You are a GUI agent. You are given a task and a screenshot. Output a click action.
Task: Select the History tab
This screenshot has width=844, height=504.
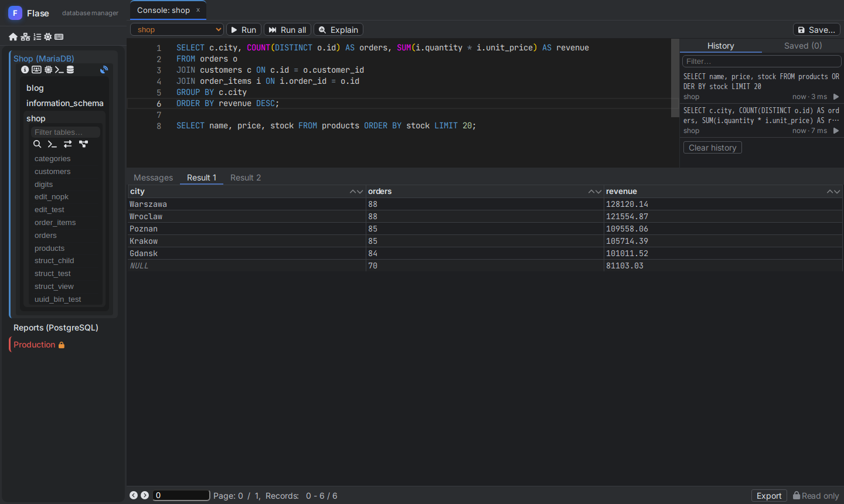721,46
